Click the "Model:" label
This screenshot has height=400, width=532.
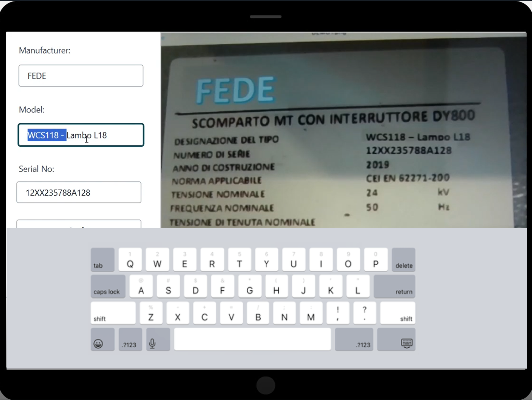coord(32,110)
